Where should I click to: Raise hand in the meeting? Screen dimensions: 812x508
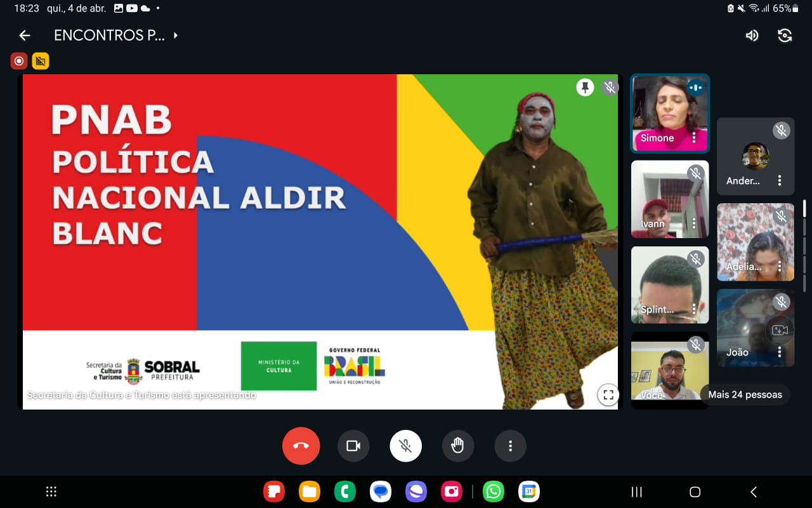pos(457,446)
